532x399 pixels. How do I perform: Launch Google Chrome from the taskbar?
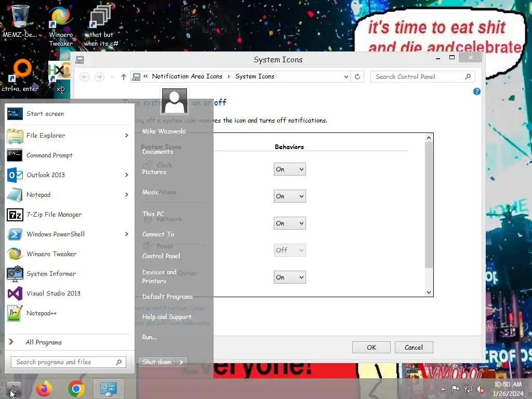76,389
